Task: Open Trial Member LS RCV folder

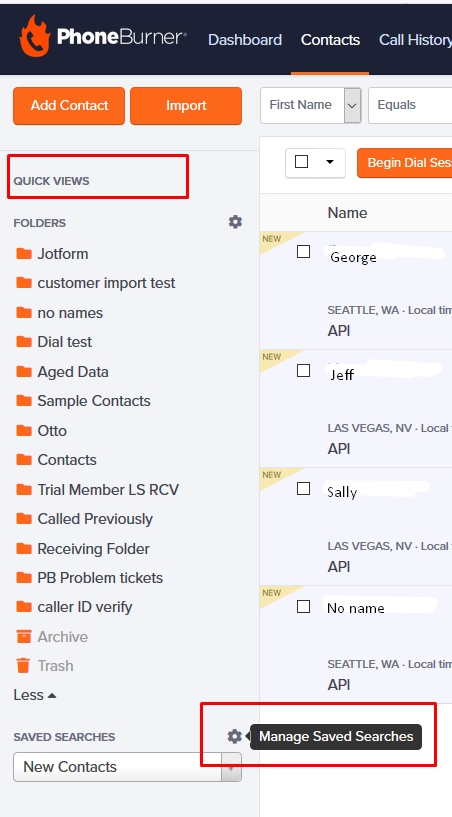Action: (108, 490)
